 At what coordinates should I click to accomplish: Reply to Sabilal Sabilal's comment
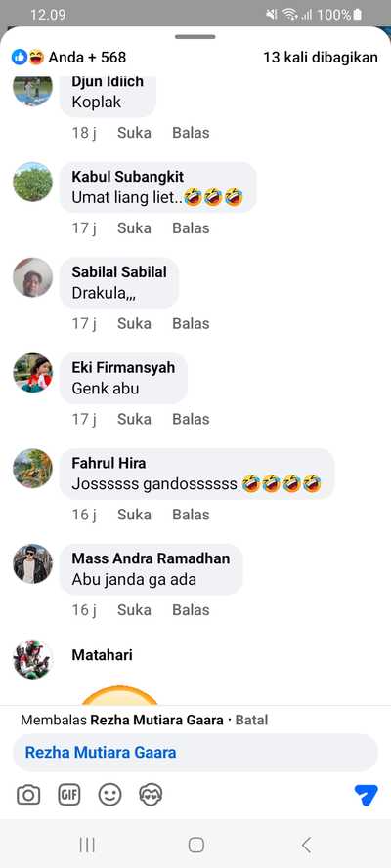pyautogui.click(x=191, y=324)
